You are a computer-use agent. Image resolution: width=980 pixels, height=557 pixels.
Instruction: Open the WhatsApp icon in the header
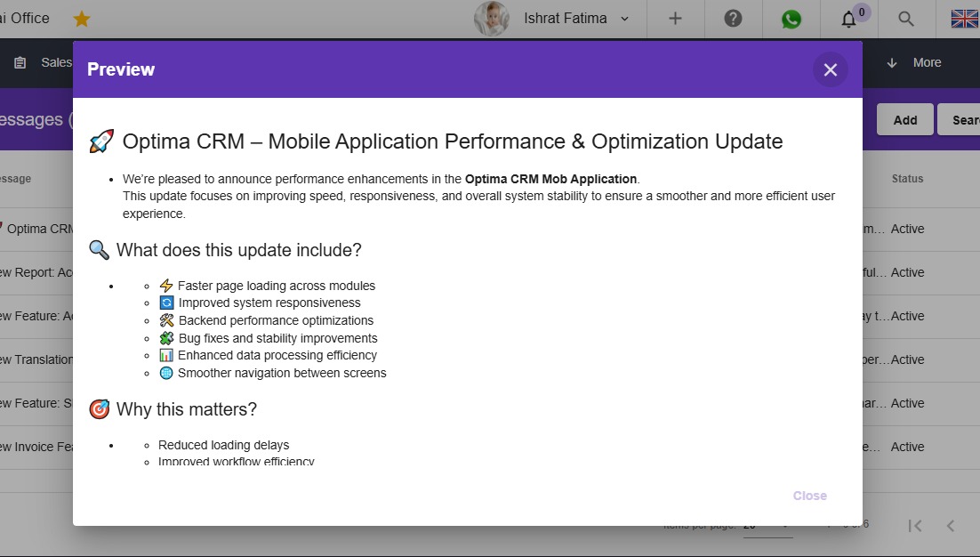[x=791, y=20]
